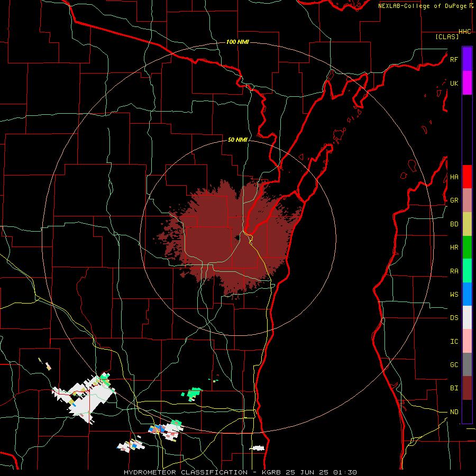Click the BI brown legend swatch
Viewport: 476px width, 476px height.
[x=467, y=388]
